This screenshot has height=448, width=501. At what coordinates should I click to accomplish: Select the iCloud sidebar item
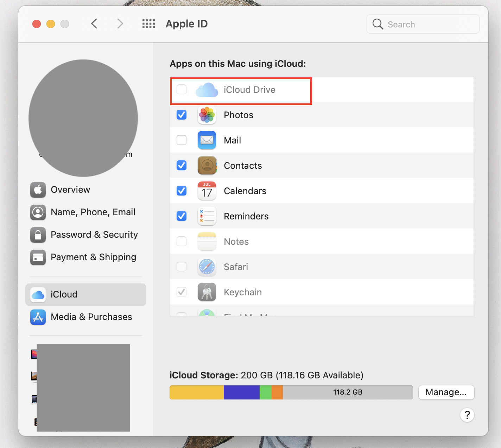coord(86,295)
